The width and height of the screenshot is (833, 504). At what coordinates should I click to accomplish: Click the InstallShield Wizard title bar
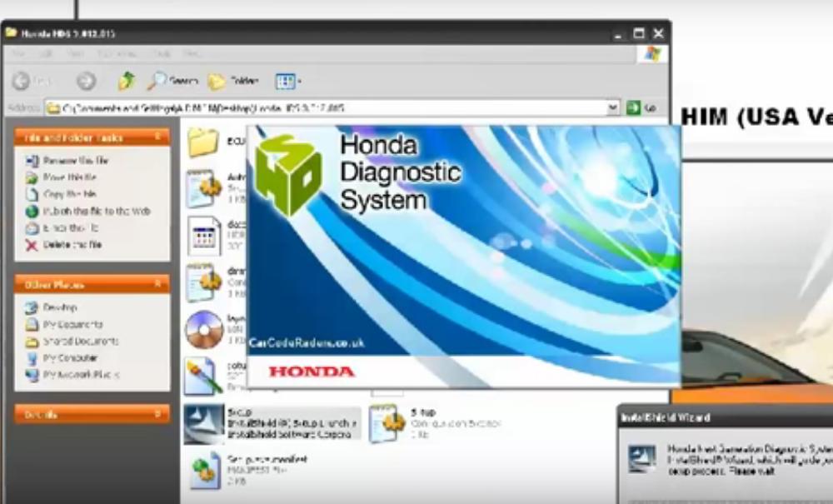click(726, 417)
